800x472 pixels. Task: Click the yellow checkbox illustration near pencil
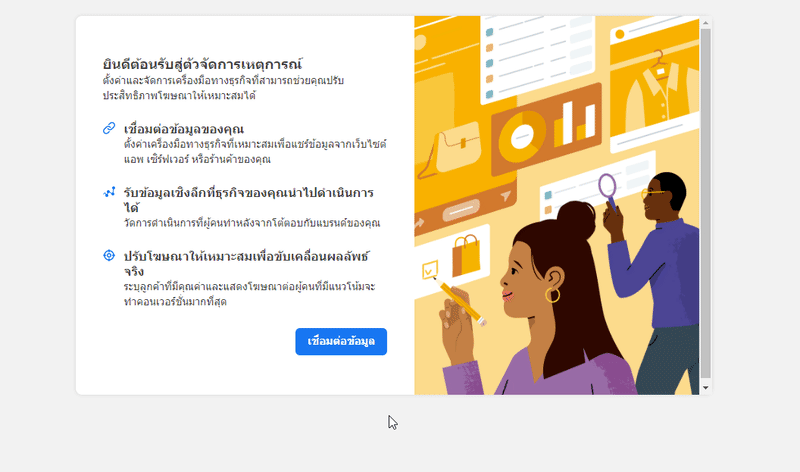tap(430, 270)
